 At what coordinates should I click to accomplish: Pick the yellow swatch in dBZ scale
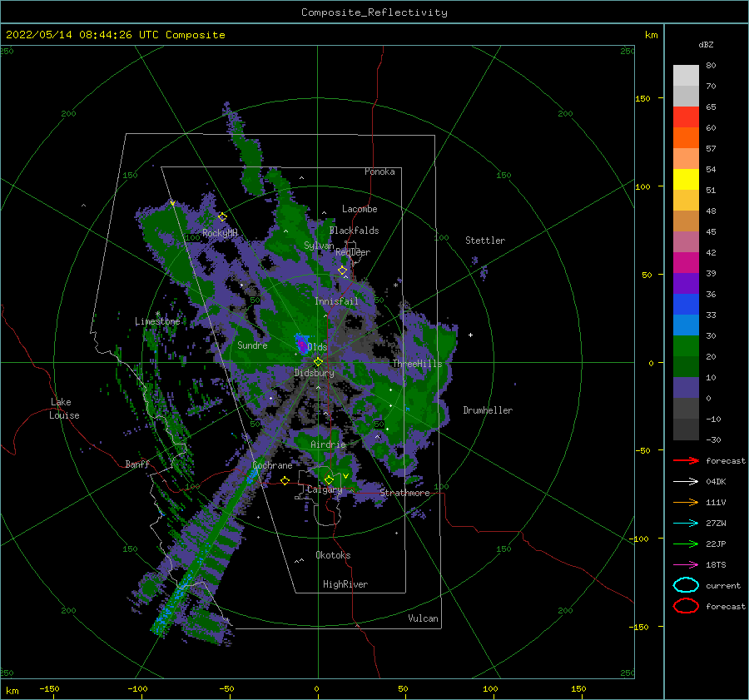(686, 180)
